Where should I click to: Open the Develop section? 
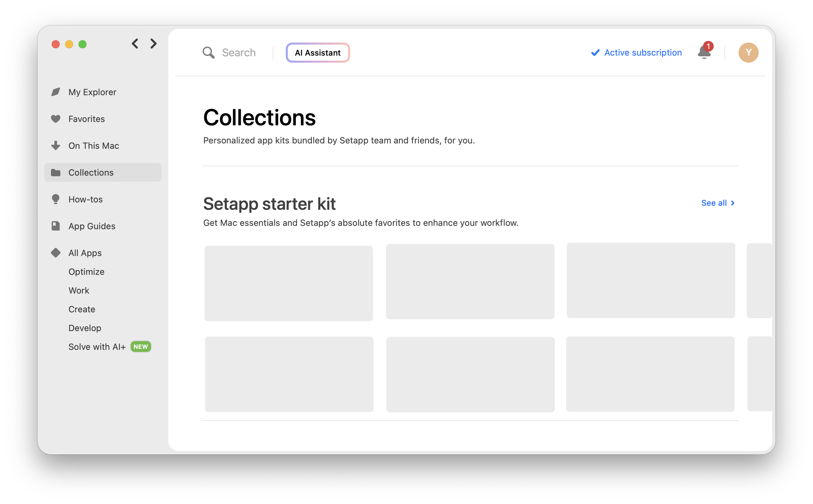(85, 328)
